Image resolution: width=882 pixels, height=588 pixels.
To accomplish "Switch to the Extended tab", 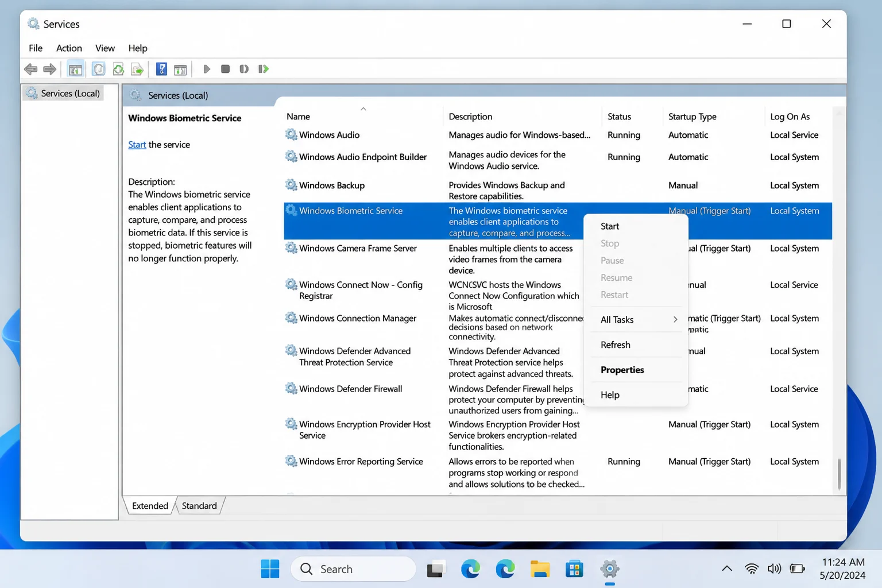I will [x=150, y=506].
